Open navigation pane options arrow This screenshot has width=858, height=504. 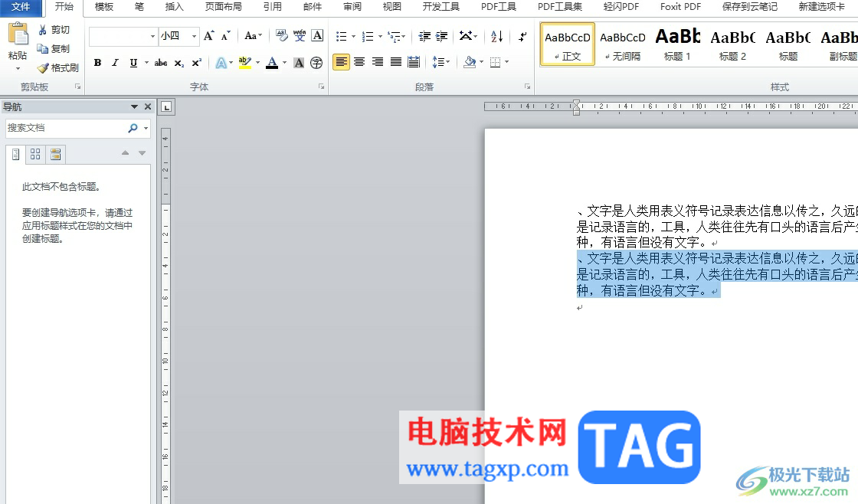coord(134,106)
